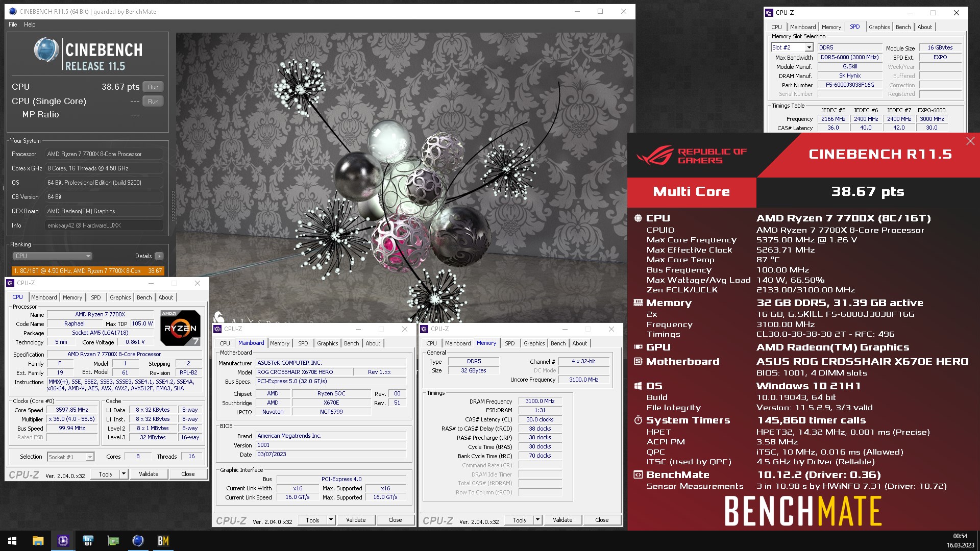Click the Processor field in Your System
Image resolution: width=980 pixels, height=551 pixels.
coord(104,154)
